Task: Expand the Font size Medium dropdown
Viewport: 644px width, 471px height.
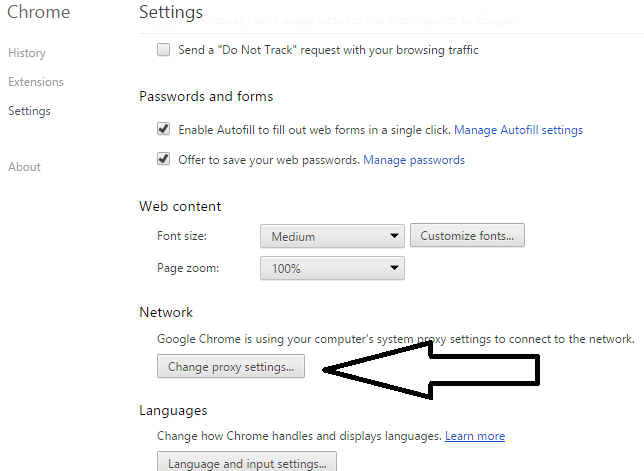Action: pyautogui.click(x=332, y=237)
